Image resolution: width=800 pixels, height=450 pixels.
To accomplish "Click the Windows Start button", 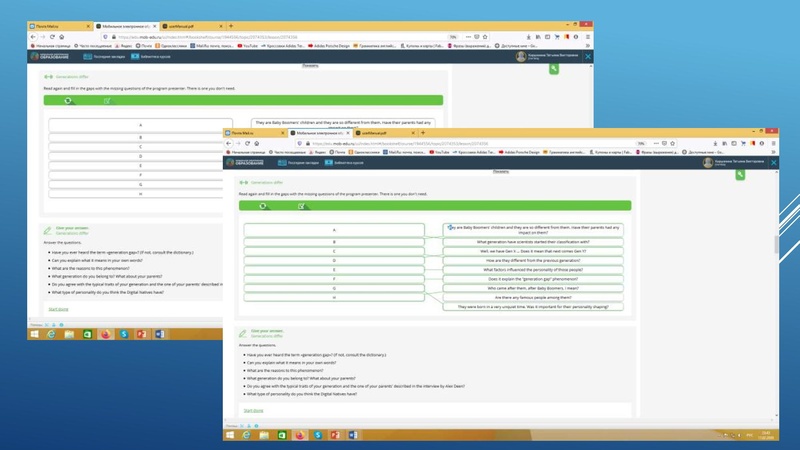I will 230,435.
